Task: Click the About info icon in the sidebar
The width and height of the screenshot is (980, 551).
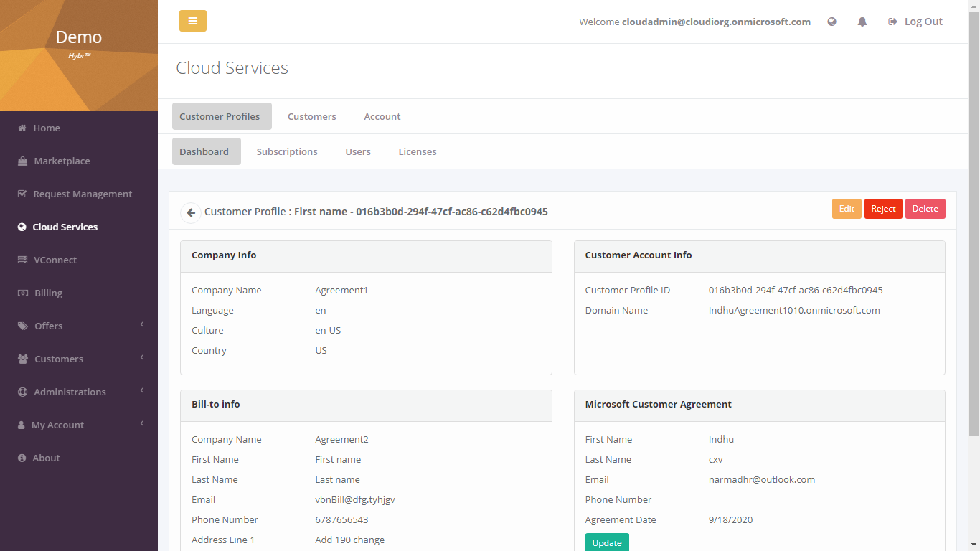Action: pyautogui.click(x=22, y=458)
